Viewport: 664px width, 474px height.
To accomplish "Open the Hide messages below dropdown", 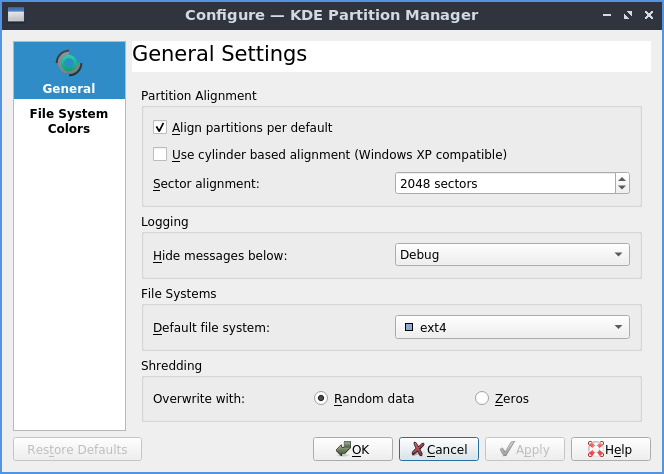I will (x=512, y=254).
